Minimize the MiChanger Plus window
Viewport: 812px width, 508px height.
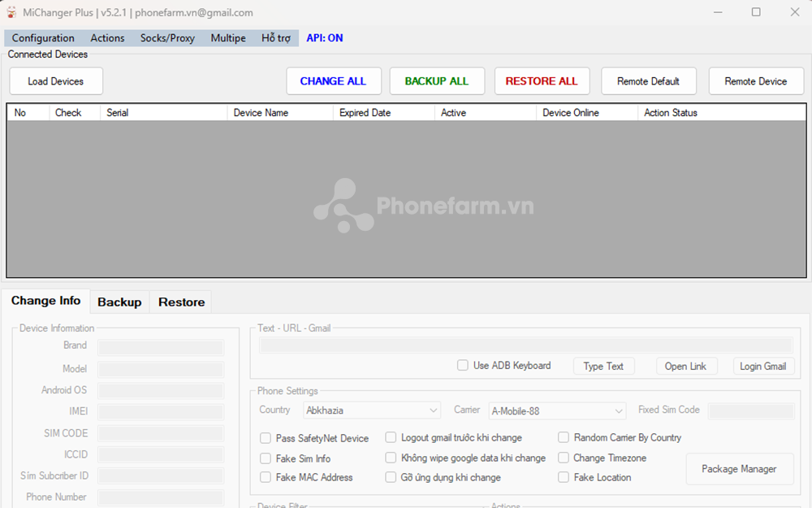tap(718, 12)
